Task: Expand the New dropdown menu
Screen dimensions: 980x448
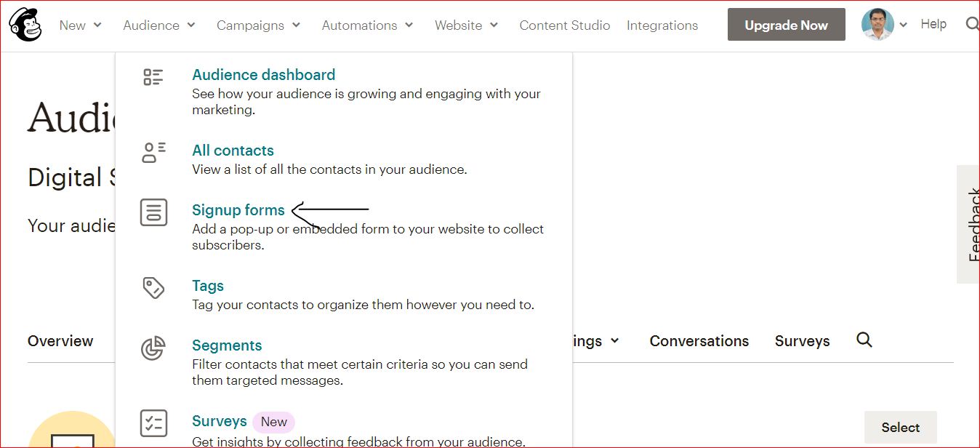Action: (x=80, y=25)
